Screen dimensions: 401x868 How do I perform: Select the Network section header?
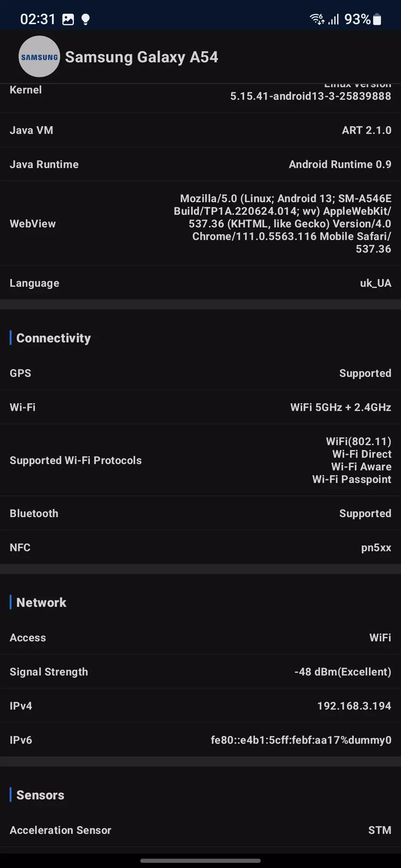[41, 603]
